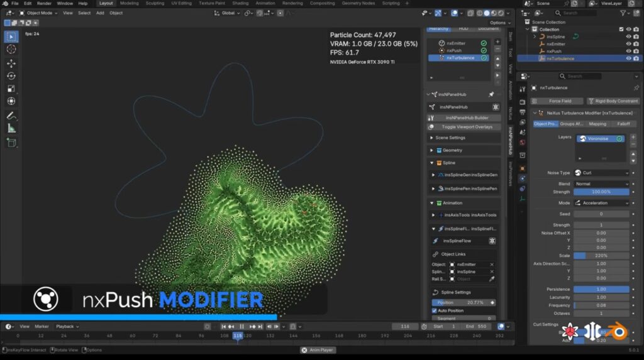Hide nxTurbulence in viewport via eye icon
Image resolution: width=644 pixels, height=360 pixels.
click(628, 58)
